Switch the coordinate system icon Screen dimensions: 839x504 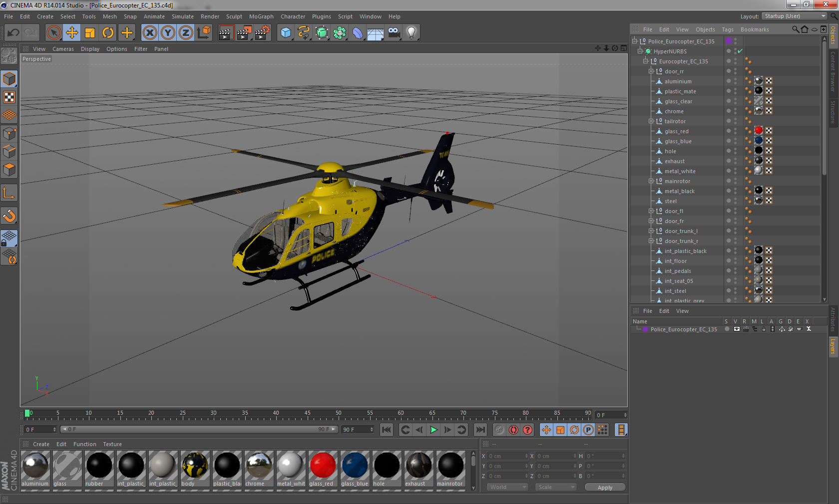coord(204,33)
